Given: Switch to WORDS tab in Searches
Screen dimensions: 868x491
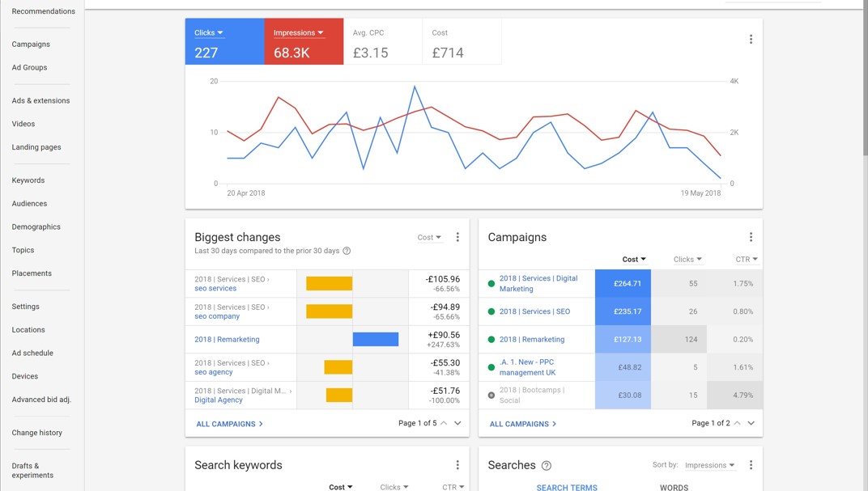Looking at the screenshot, I should pos(674,487).
